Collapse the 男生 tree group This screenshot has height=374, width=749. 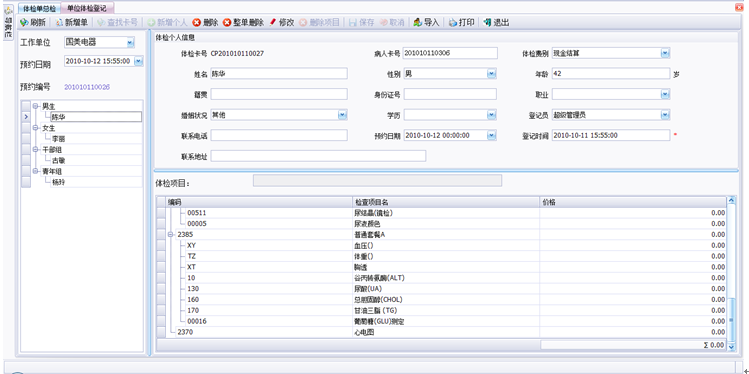pos(36,106)
